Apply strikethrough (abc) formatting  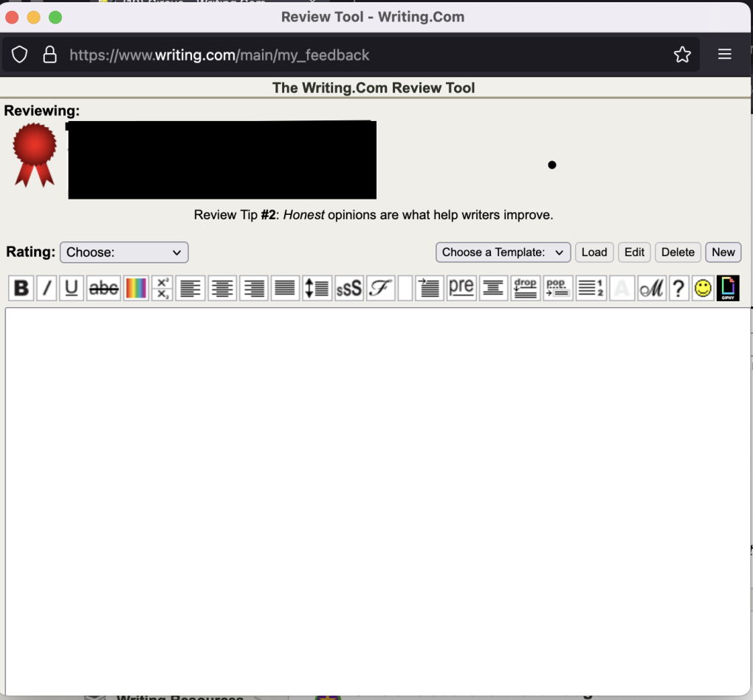[104, 288]
